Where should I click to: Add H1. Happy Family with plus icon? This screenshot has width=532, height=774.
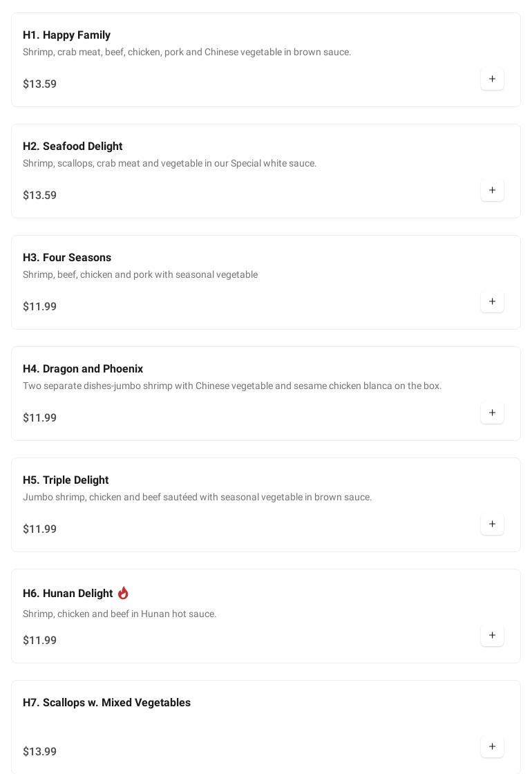(492, 79)
